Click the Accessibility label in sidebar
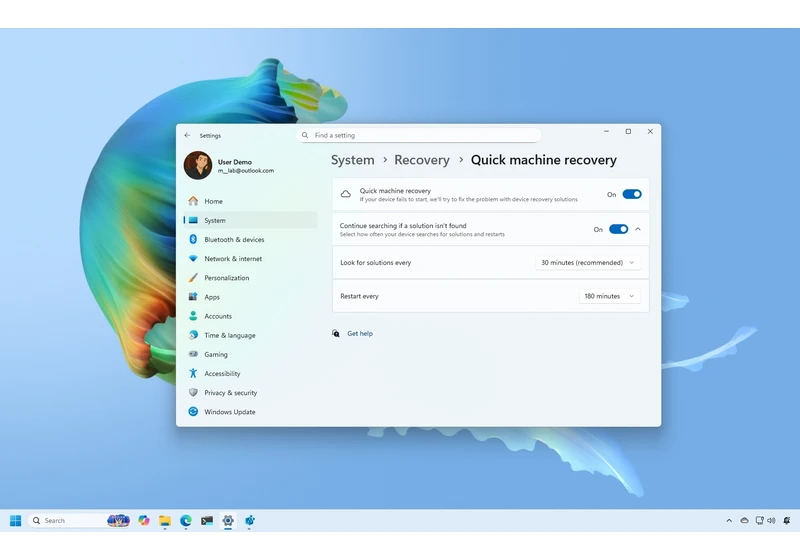The width and height of the screenshot is (800, 560). tap(222, 373)
